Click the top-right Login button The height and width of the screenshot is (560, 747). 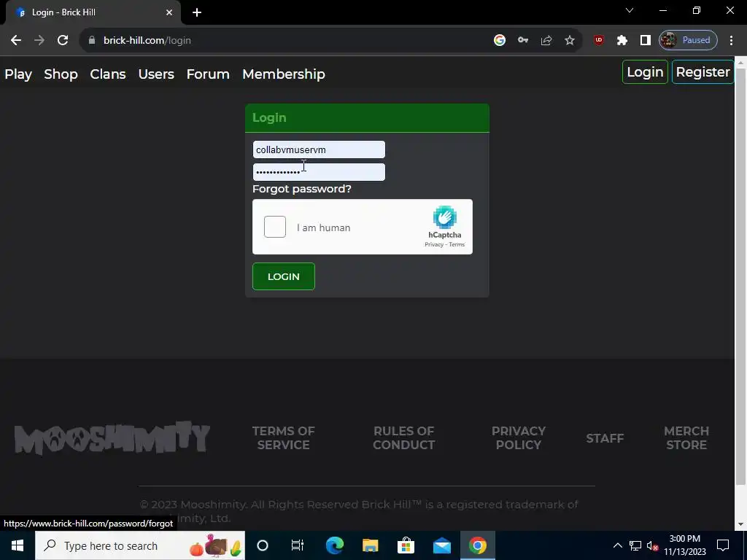645,72
